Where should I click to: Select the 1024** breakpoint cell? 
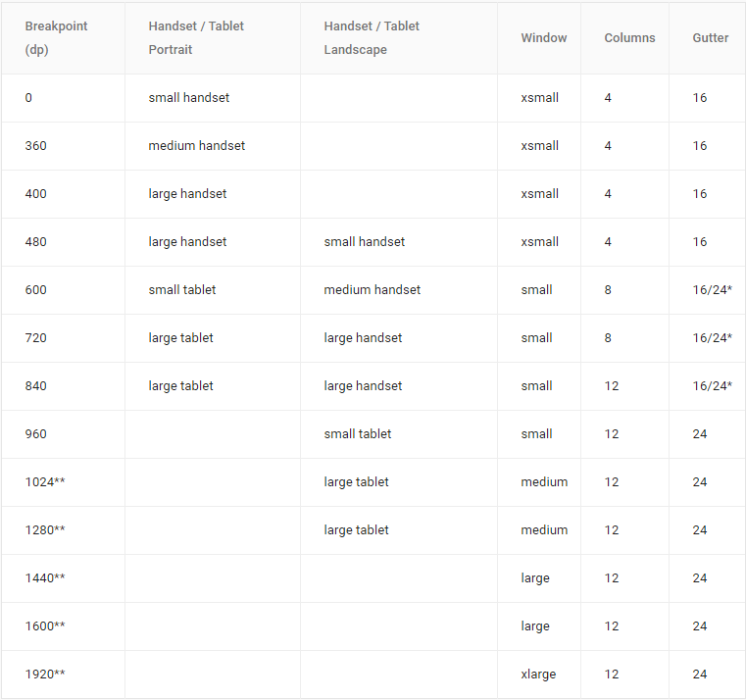tap(45, 482)
